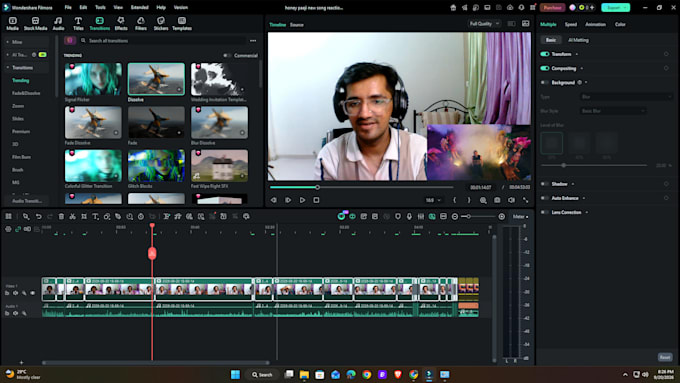The width and height of the screenshot is (680, 383).
Task: Open the Tools menu
Action: click(100, 7)
